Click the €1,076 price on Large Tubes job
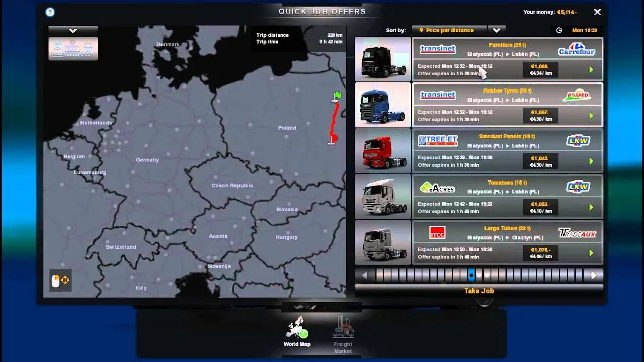Image resolution: width=644 pixels, height=362 pixels. 541,249
